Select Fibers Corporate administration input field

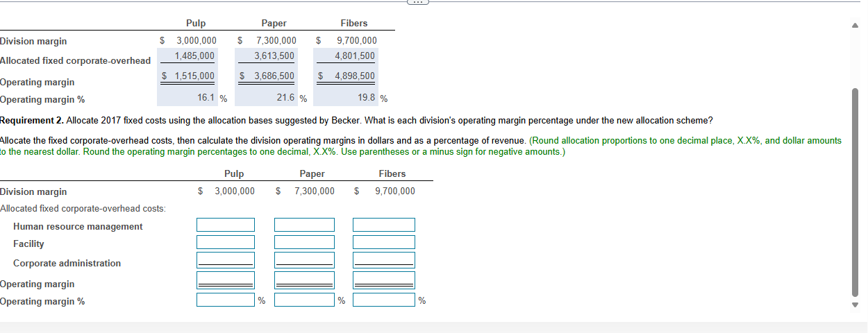[x=384, y=259]
